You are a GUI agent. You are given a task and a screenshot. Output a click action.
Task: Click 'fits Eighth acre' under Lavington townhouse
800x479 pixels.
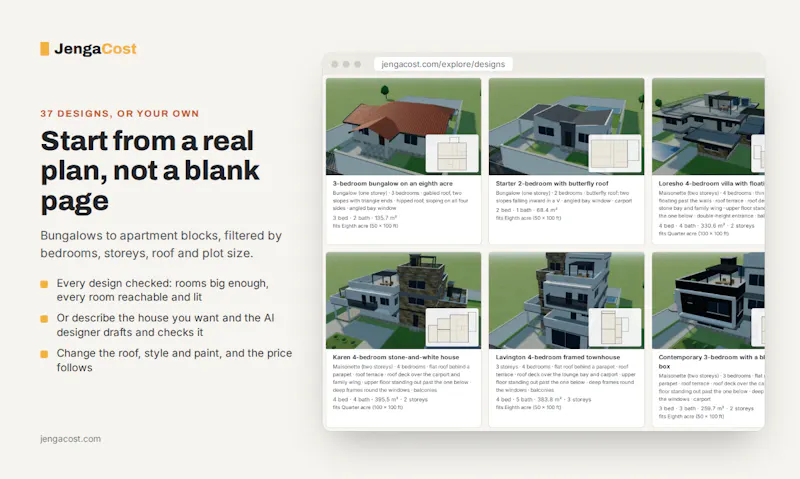(528, 408)
